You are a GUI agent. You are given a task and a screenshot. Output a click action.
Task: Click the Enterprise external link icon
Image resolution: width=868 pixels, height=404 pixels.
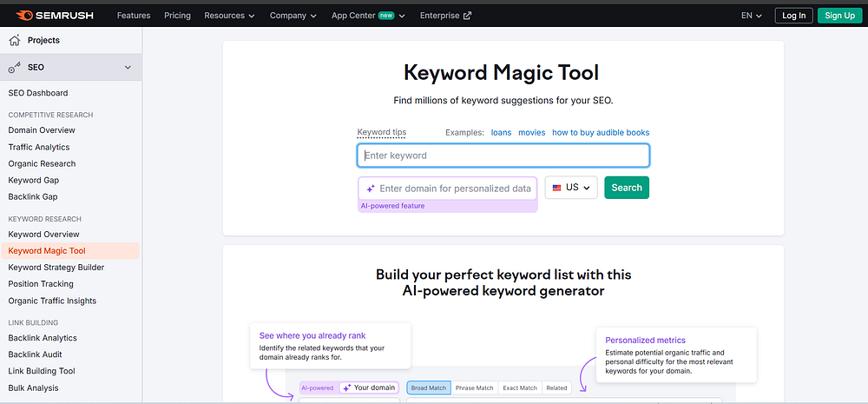[467, 16]
